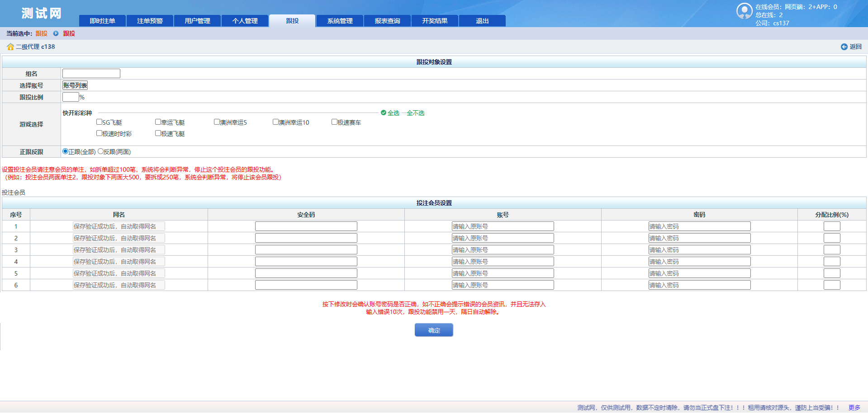Enable the SG飞艇 checkbox

(x=99, y=122)
